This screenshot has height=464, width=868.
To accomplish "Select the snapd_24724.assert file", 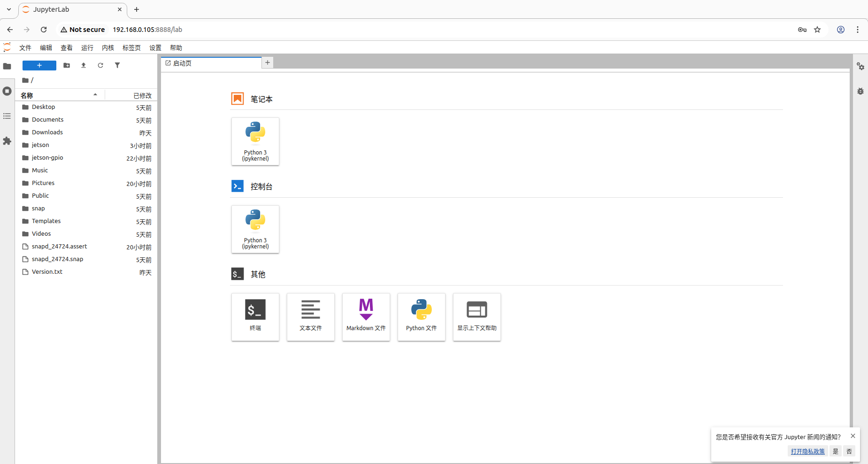I will tap(87, 247).
